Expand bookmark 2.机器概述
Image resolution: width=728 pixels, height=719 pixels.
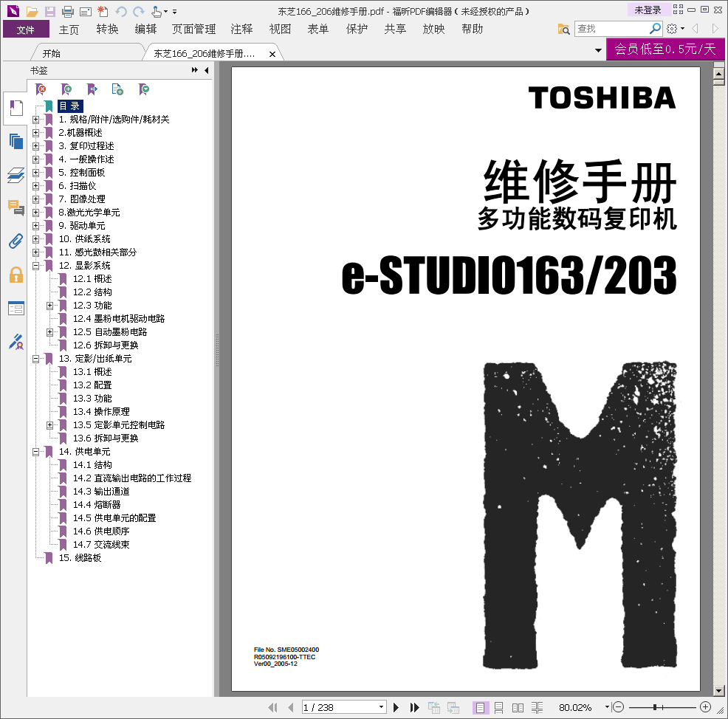[x=35, y=133]
